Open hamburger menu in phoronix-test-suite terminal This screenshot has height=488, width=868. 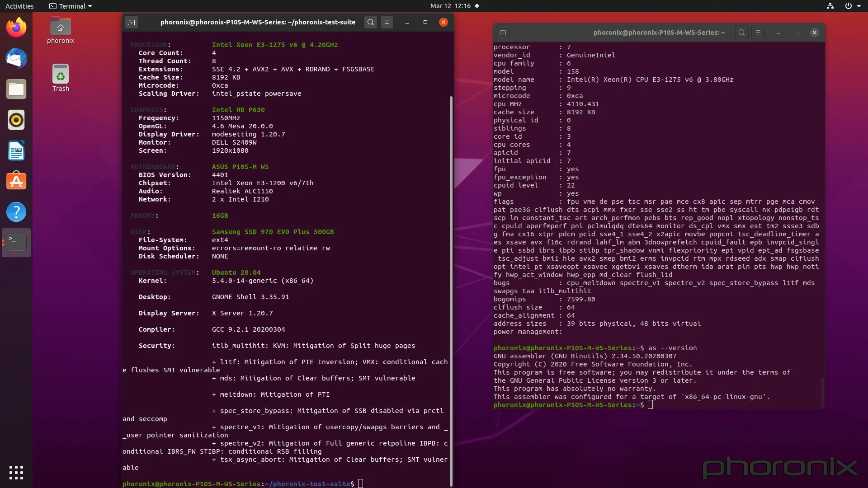[x=387, y=22]
